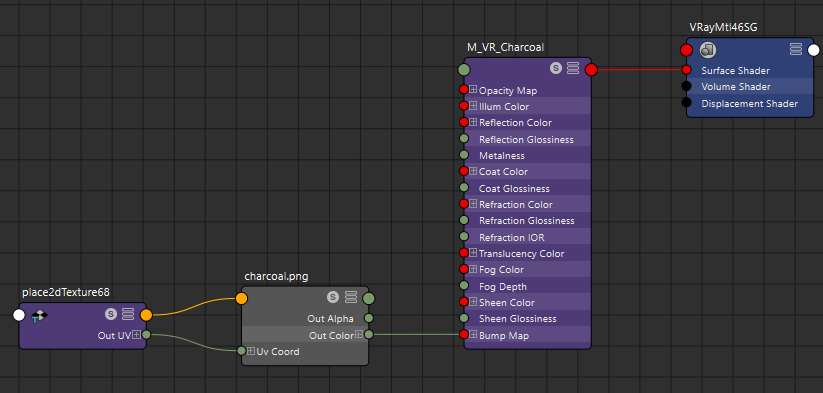This screenshot has width=823, height=393.
Task: Click the Bump Map red input port
Action: (463, 334)
